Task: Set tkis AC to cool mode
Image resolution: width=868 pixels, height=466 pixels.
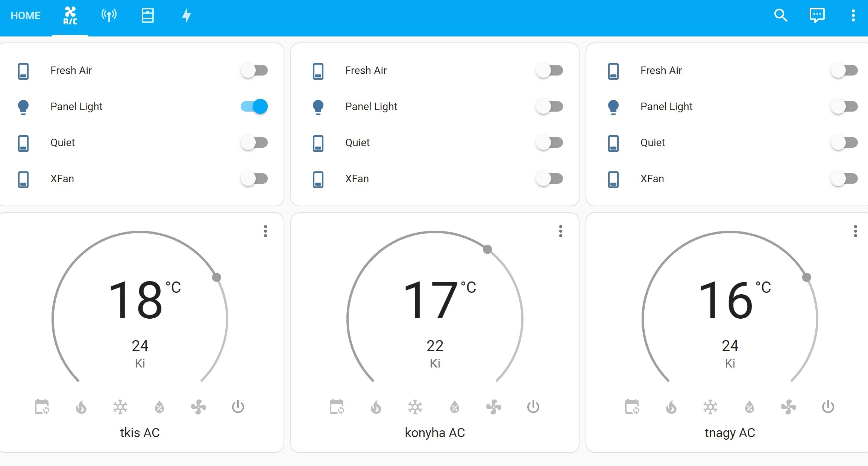Action: coord(120,407)
